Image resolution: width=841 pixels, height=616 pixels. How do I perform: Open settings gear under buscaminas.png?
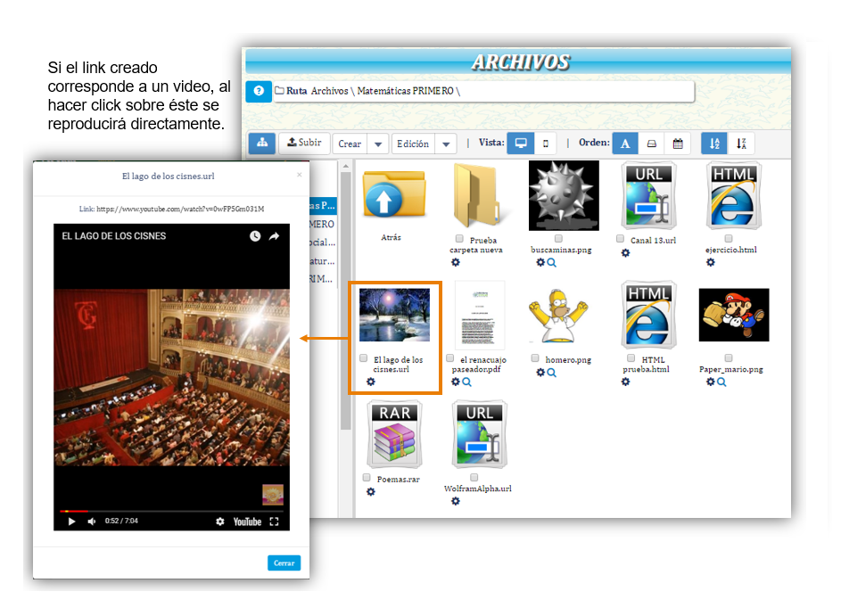tap(540, 262)
